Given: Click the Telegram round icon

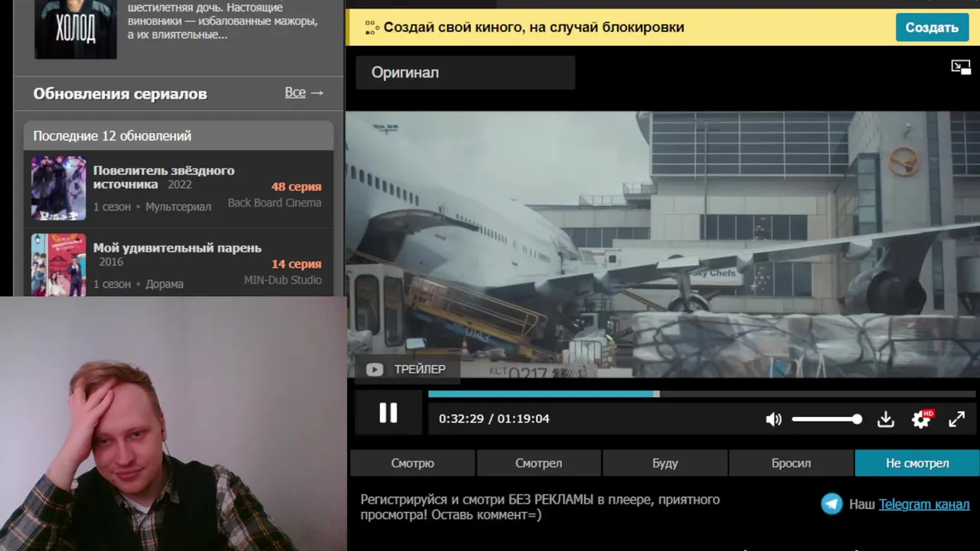Looking at the screenshot, I should 831,504.
